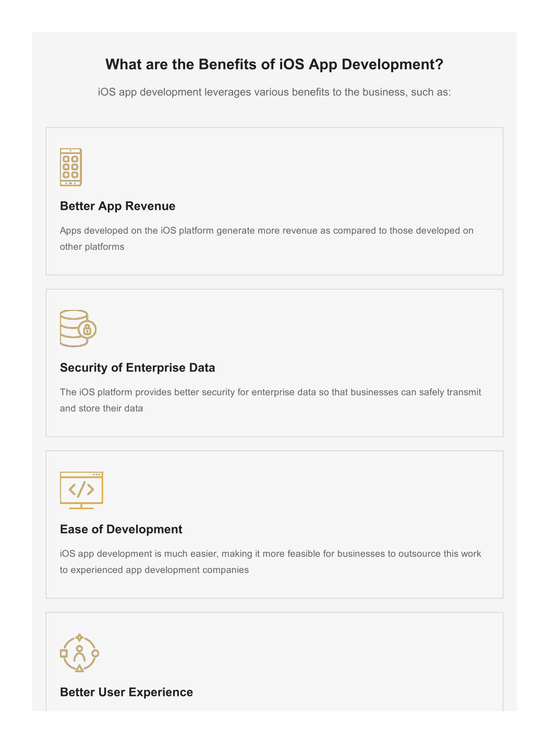The image size is (534, 756).
Task: Click the subtitle about leveraging business benefits
Action: point(274,92)
